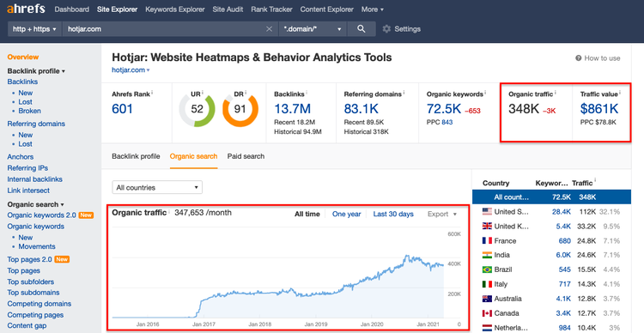Open the Backlinks sidebar link
This screenshot has width=644, height=333.
[x=22, y=82]
